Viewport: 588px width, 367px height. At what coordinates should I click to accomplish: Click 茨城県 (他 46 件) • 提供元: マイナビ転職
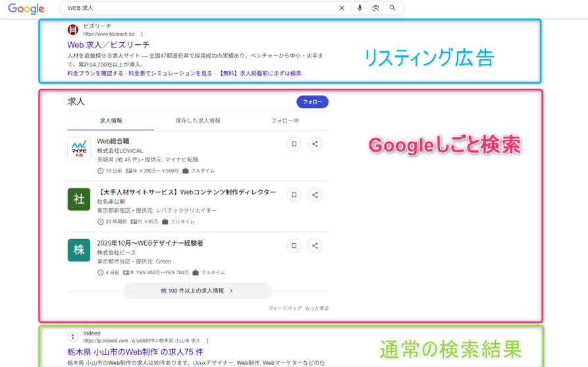(147, 160)
